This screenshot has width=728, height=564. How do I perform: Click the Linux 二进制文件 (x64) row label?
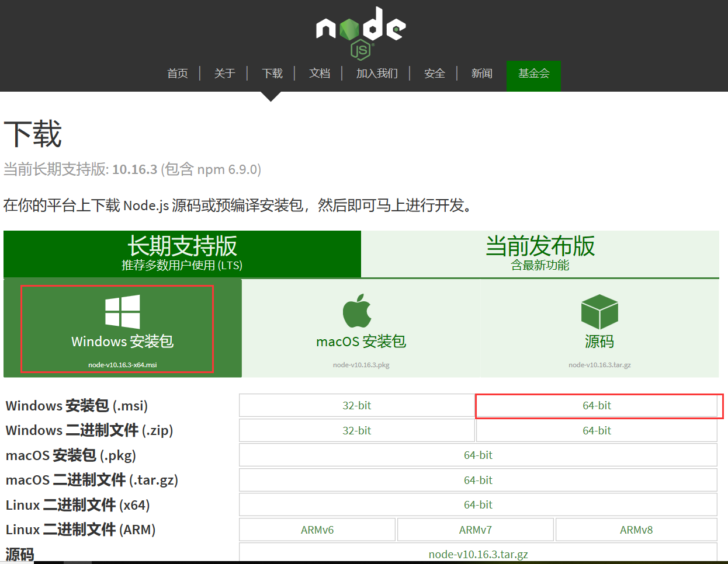[78, 505]
